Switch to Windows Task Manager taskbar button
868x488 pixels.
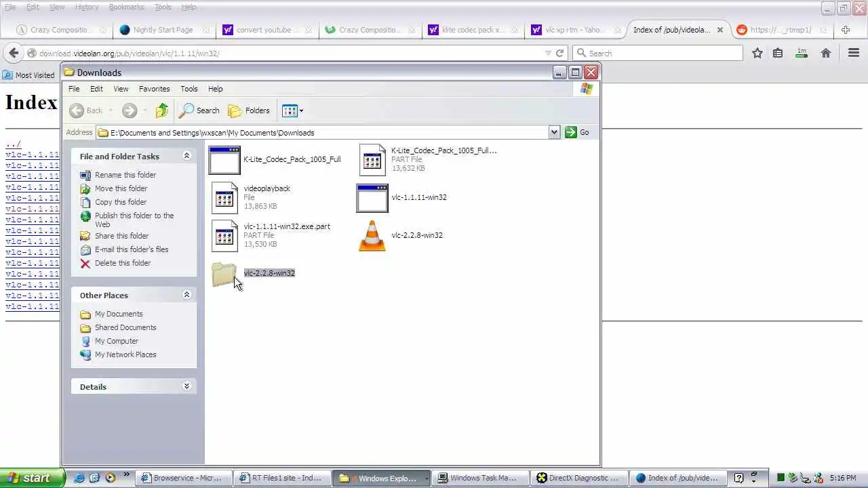pos(481,478)
